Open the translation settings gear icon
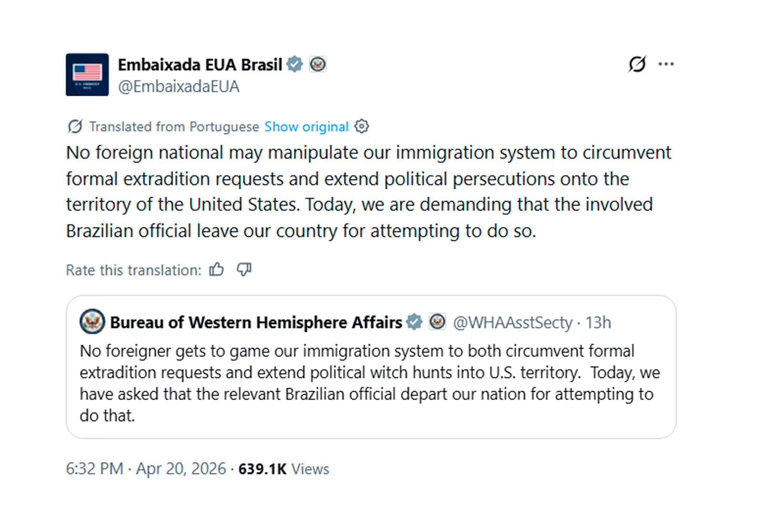The width and height of the screenshot is (757, 532). click(361, 126)
